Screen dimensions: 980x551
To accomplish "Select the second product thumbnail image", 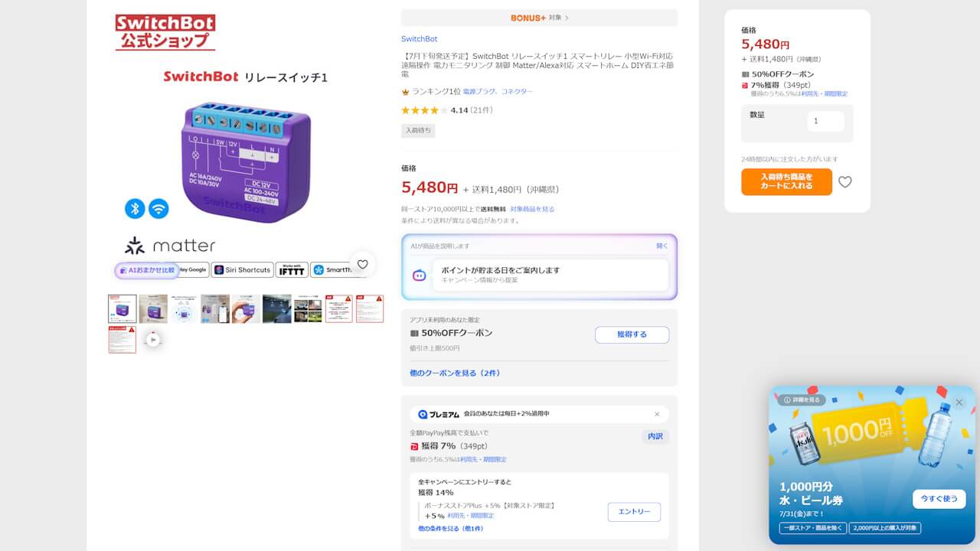I will [x=153, y=309].
